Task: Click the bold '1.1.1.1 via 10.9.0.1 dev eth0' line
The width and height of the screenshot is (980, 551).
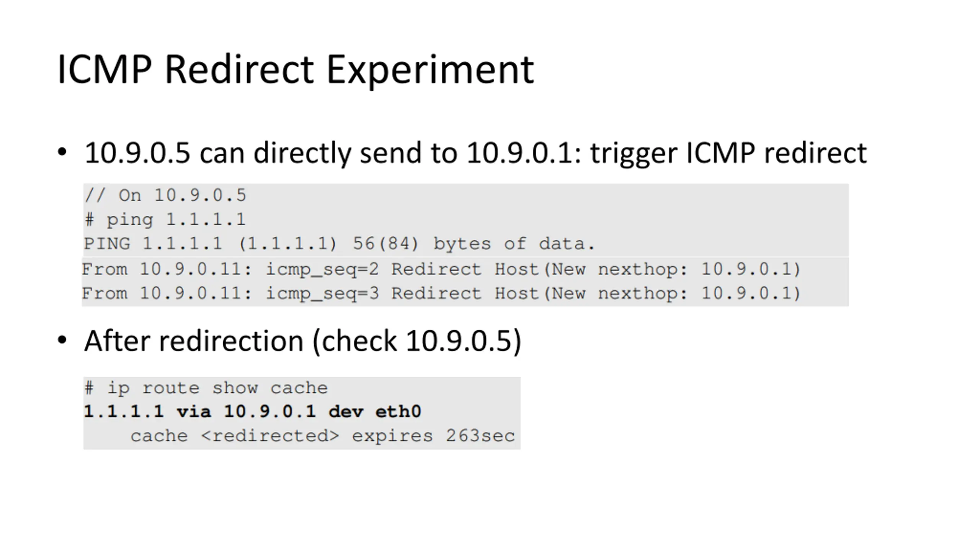Action: click(253, 412)
